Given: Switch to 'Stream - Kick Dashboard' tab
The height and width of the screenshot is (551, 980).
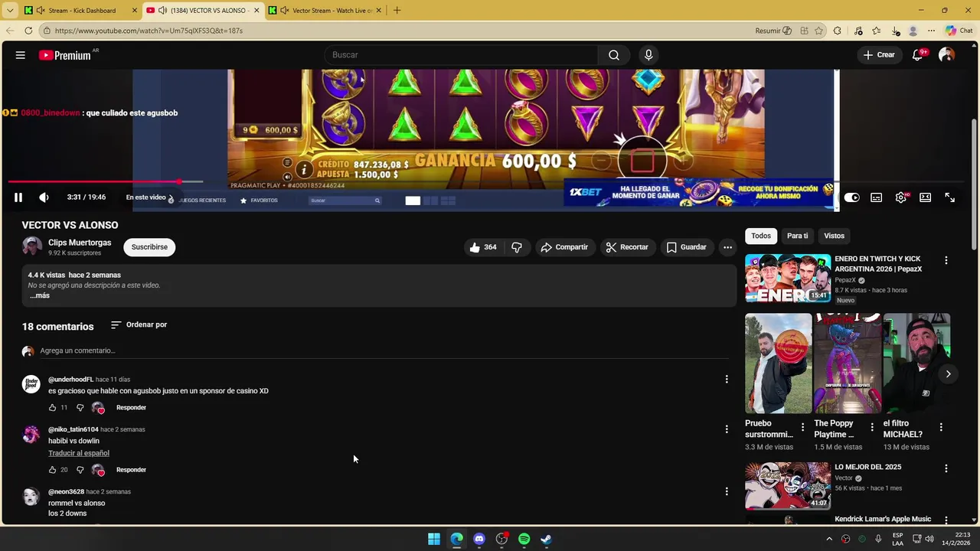Looking at the screenshot, I should tap(80, 11).
